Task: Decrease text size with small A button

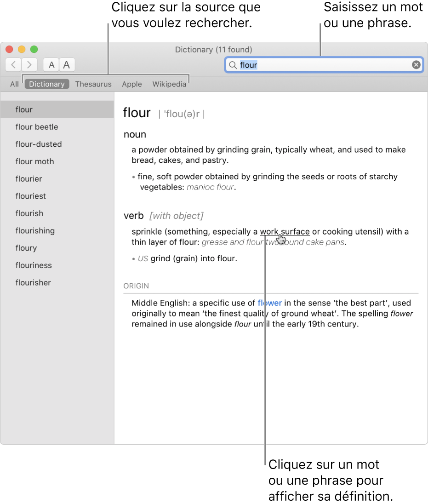Action: tap(51, 65)
